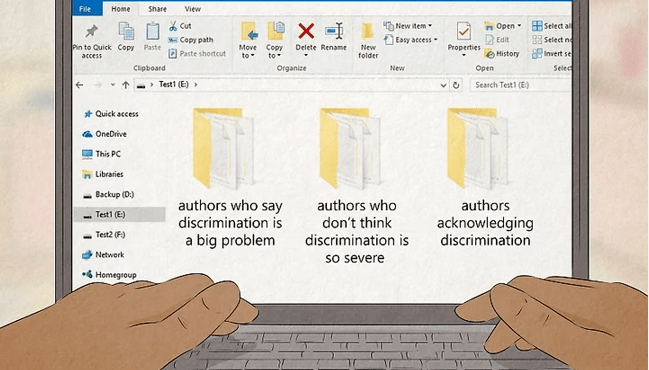649x370 pixels.
Task: Click the Copy path button
Action: pos(191,40)
